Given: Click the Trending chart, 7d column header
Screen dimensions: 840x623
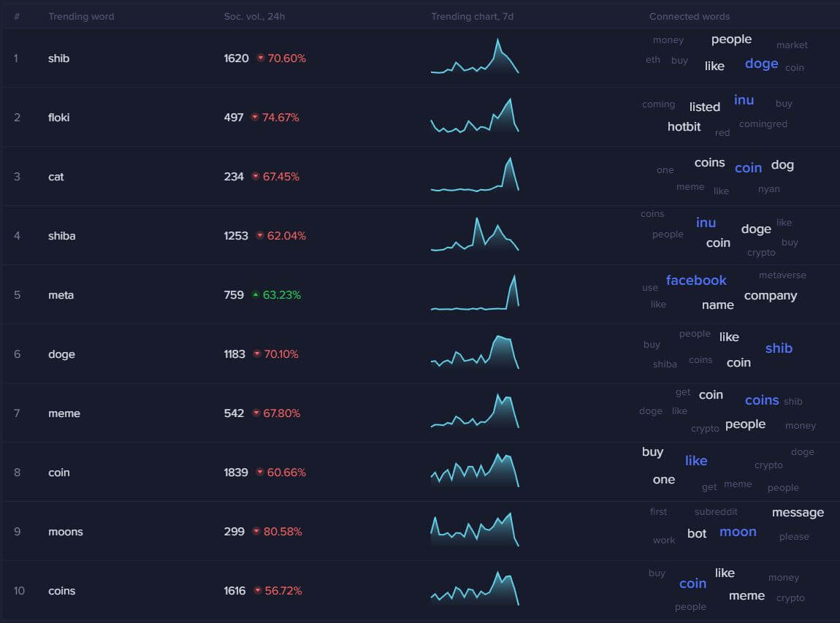Looking at the screenshot, I should pyautogui.click(x=472, y=17).
